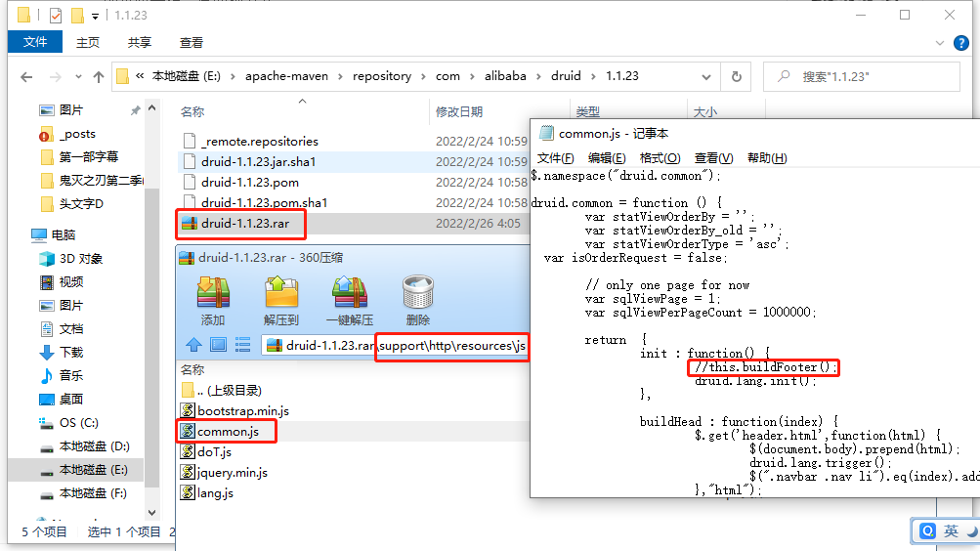Screen dimensions: 980x551
Task: Open Notepad 格式(O) menu
Action: tap(660, 158)
